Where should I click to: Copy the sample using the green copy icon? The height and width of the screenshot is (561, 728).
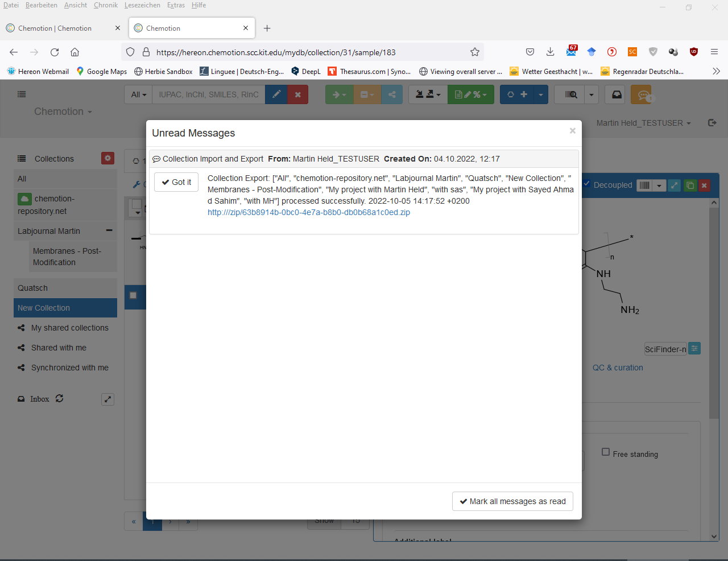click(690, 185)
